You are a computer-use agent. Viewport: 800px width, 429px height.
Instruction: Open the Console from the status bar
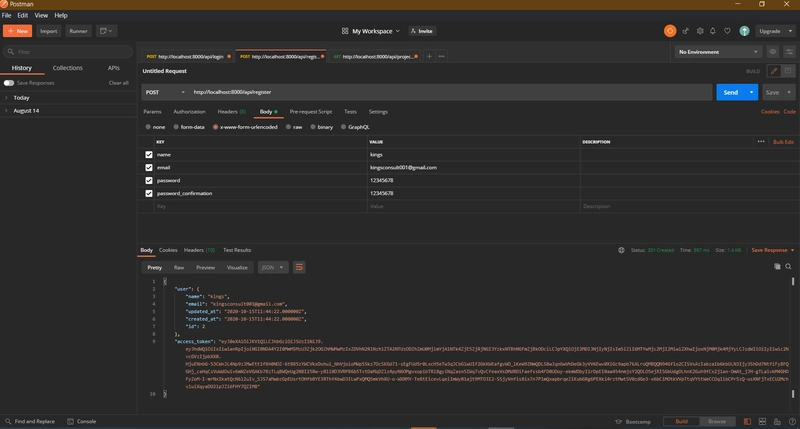coord(82,421)
